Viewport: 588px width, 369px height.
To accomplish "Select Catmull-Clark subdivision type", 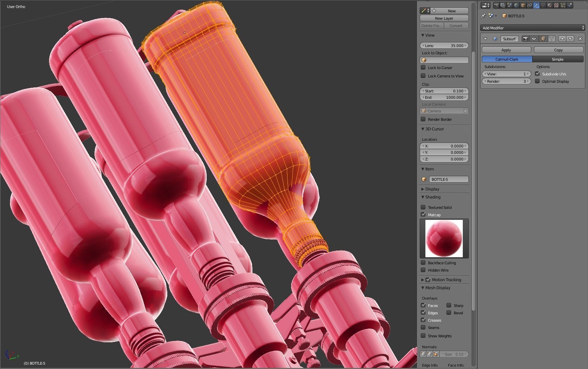I will [507, 59].
